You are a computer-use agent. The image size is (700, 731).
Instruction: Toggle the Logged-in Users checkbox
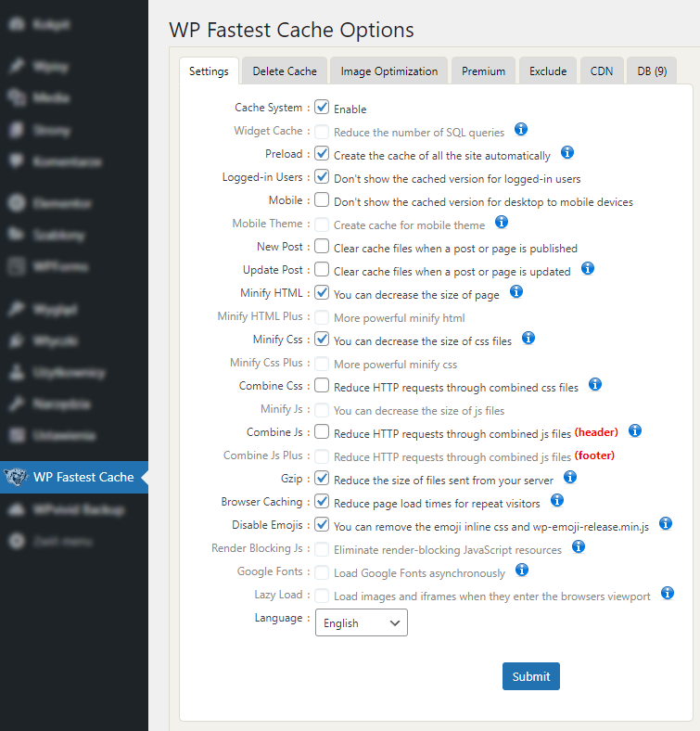(322, 176)
